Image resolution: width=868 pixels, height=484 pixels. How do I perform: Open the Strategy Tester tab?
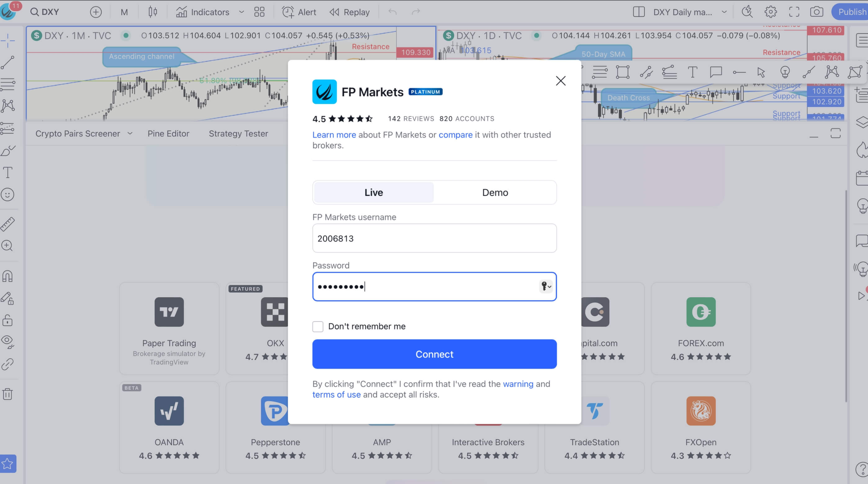click(238, 133)
